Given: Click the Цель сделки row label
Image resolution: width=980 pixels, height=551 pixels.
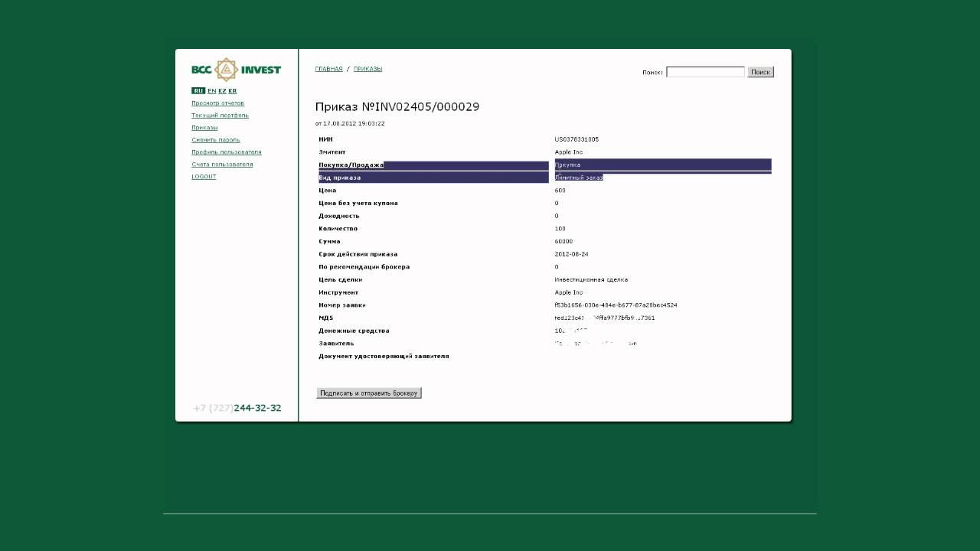Looking at the screenshot, I should point(341,280).
